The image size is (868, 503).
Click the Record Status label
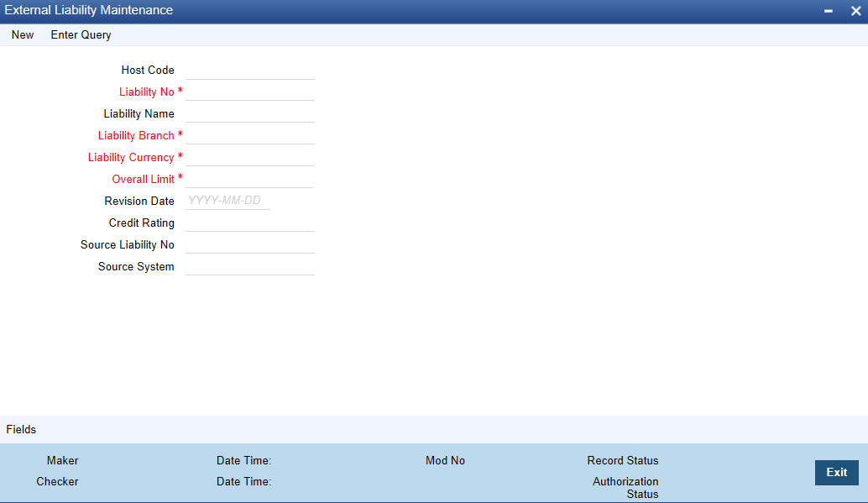[623, 460]
